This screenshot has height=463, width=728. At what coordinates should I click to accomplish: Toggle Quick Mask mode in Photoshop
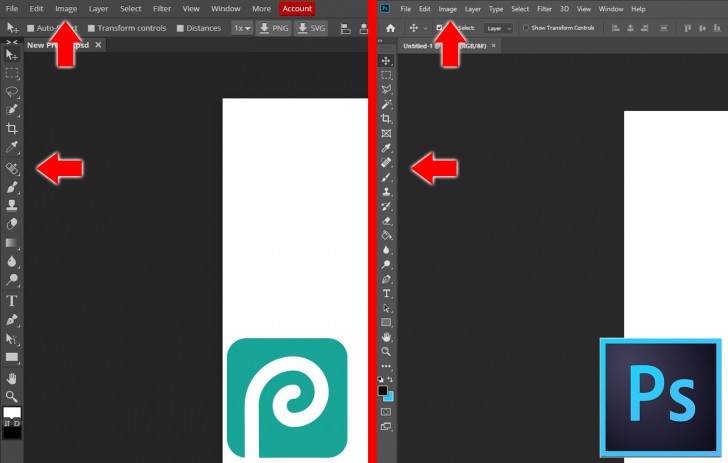[x=386, y=412]
